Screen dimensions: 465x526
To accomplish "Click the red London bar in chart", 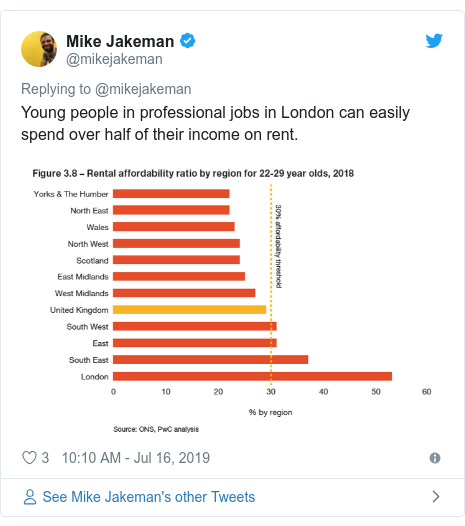I will pos(252,376).
